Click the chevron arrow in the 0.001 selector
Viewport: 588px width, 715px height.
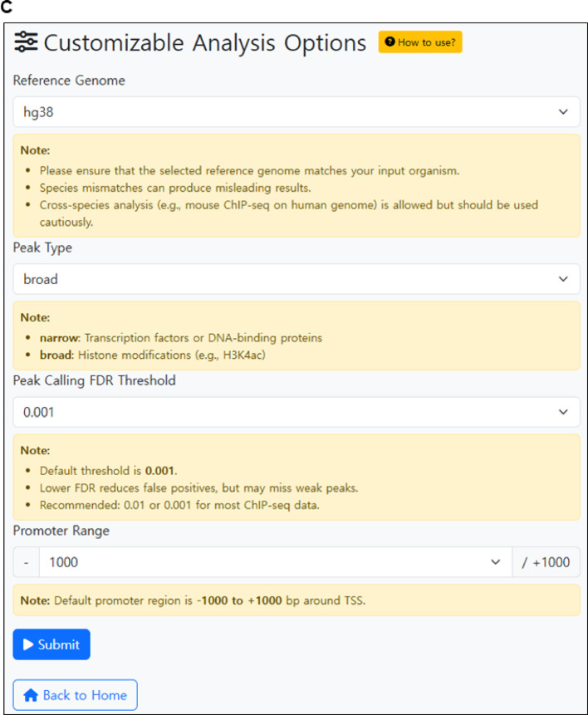pyautogui.click(x=563, y=412)
